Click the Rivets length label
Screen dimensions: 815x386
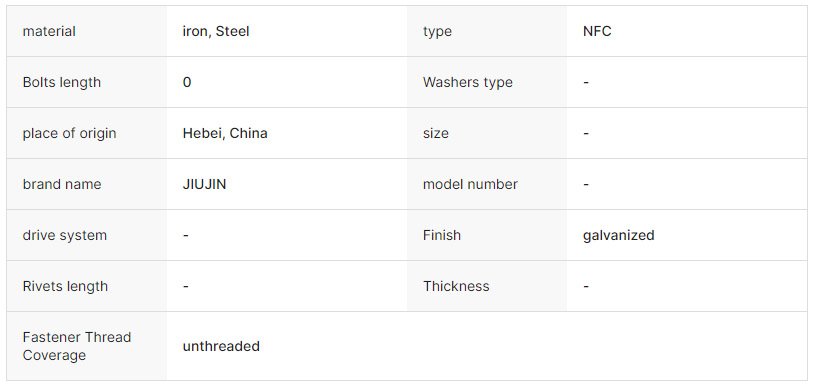tap(65, 286)
